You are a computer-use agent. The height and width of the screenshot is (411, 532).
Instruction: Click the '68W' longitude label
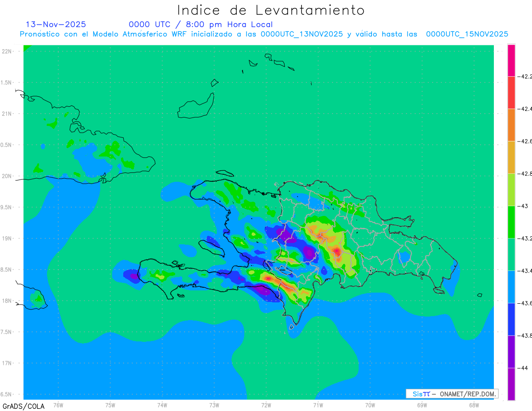point(474,405)
